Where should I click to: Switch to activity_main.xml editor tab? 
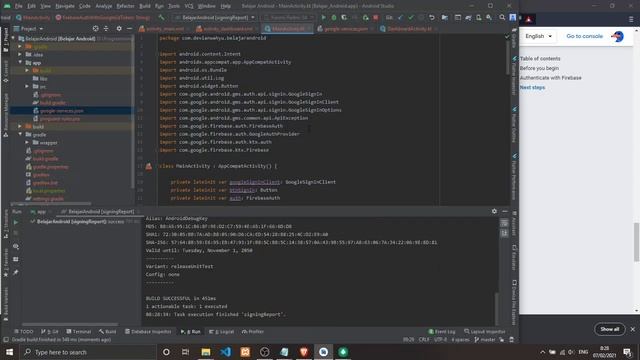point(162,29)
